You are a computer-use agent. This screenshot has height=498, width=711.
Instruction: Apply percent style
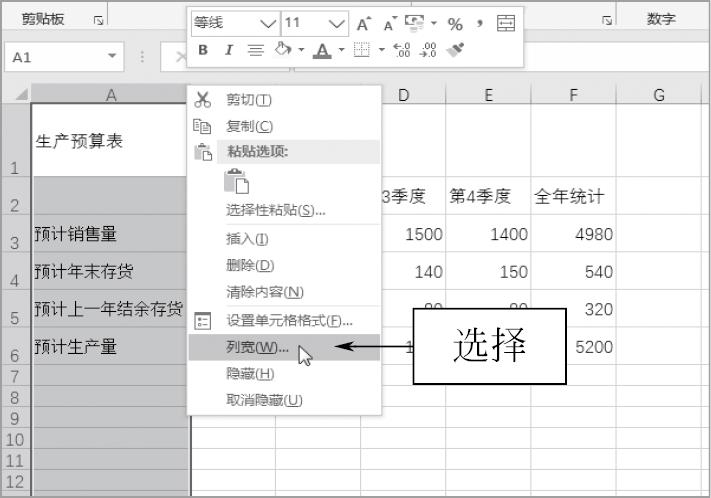pyautogui.click(x=455, y=24)
